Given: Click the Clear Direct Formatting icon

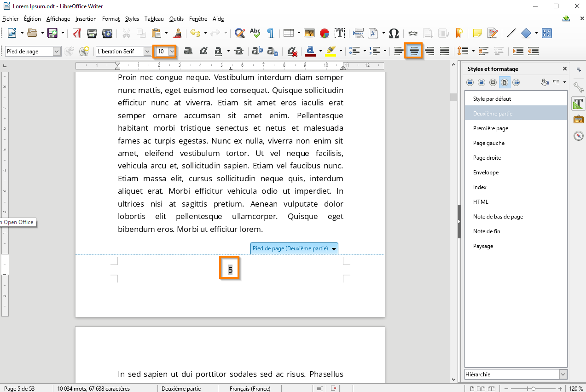Looking at the screenshot, I should [292, 51].
